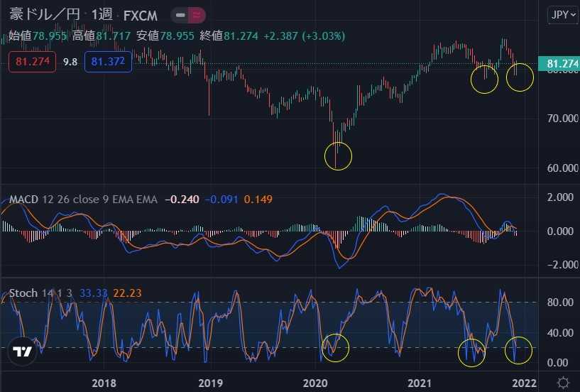The width and height of the screenshot is (580, 392).
Task: Click the 2022 time axis label
Action: click(x=524, y=383)
